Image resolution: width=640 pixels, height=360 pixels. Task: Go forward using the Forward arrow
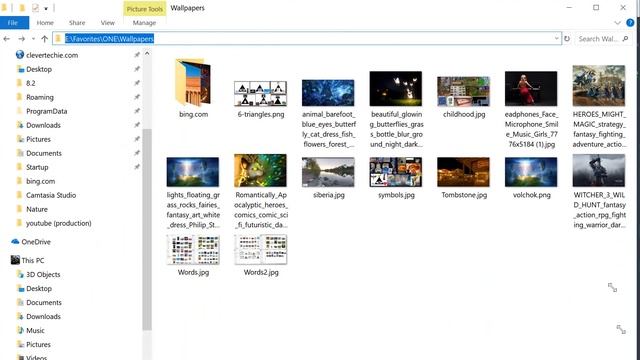(x=21, y=39)
